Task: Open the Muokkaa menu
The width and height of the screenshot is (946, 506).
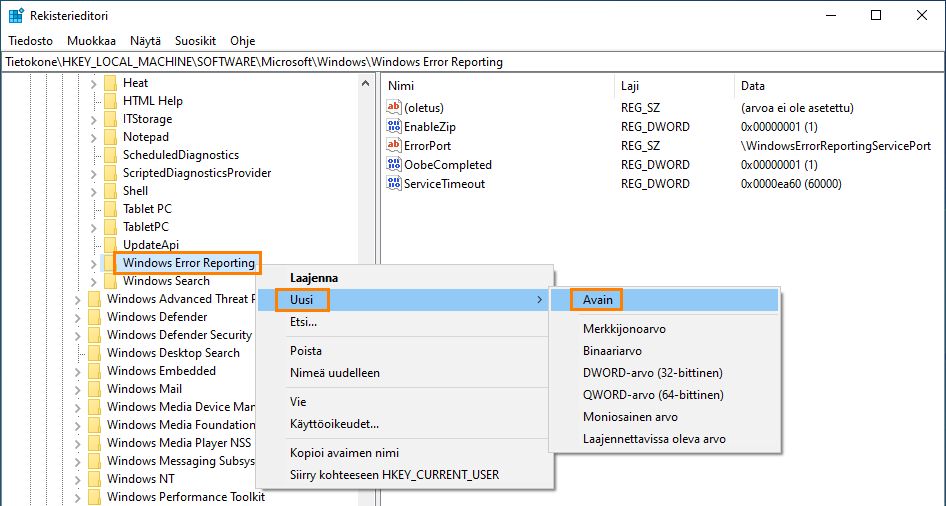Action: pos(91,41)
